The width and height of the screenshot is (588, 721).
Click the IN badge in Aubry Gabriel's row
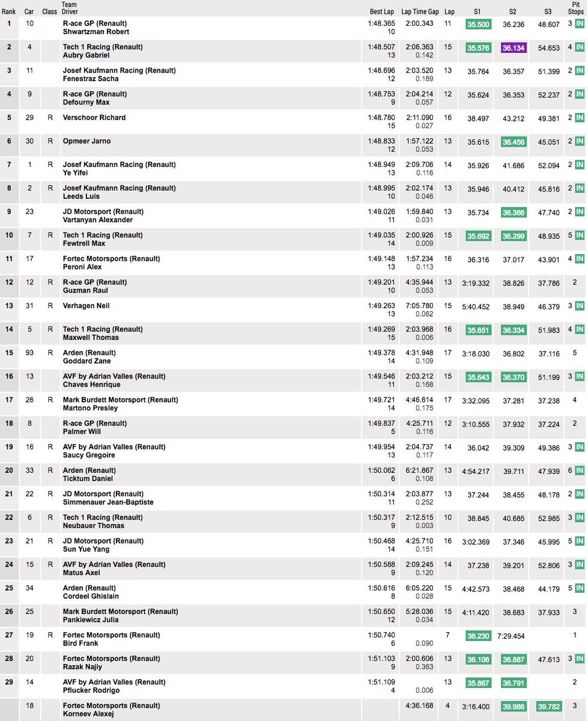[579, 47]
